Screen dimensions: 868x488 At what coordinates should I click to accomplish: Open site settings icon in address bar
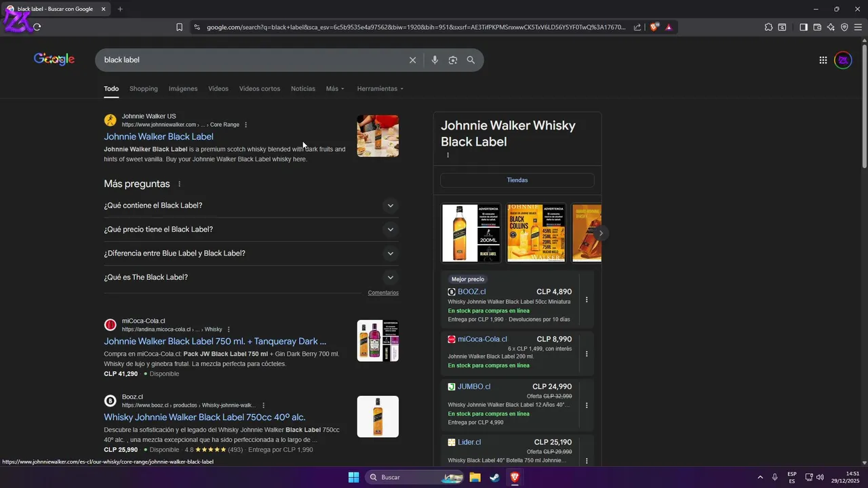[197, 27]
